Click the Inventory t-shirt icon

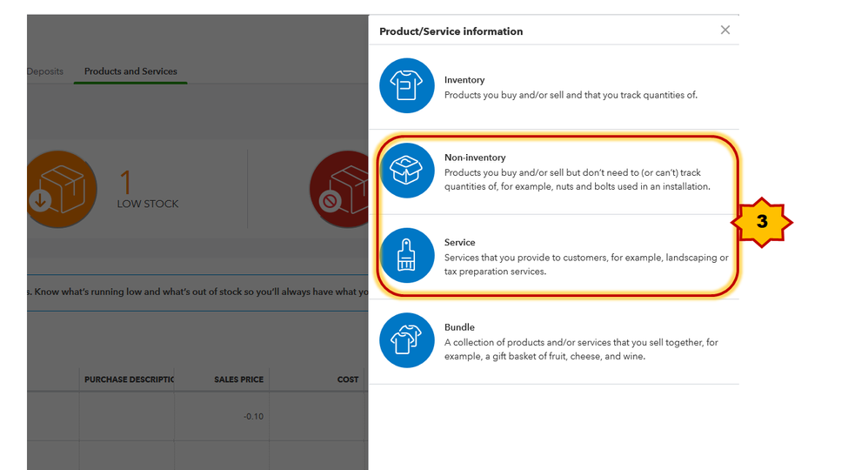(x=407, y=85)
